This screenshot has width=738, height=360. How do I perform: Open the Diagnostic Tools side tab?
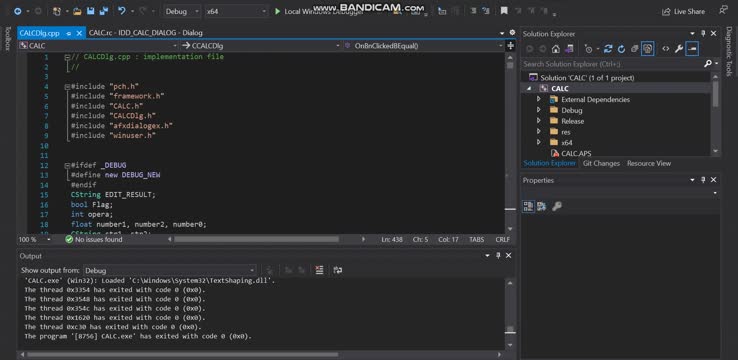(729, 52)
